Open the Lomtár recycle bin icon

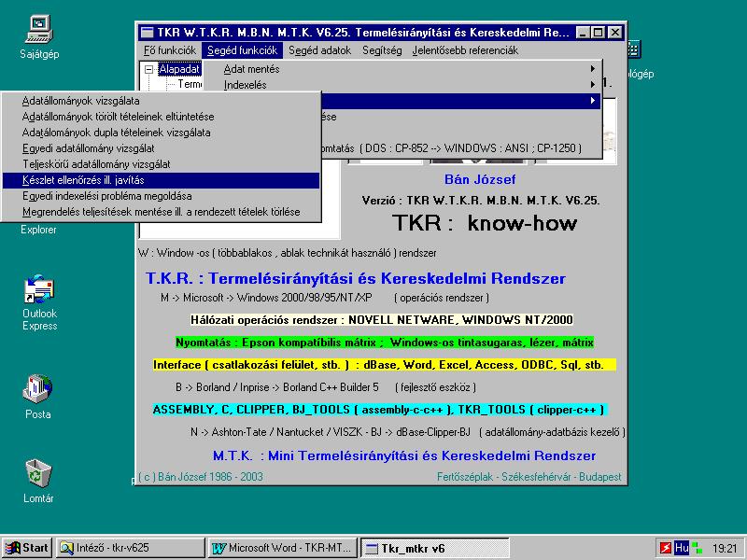(x=38, y=481)
